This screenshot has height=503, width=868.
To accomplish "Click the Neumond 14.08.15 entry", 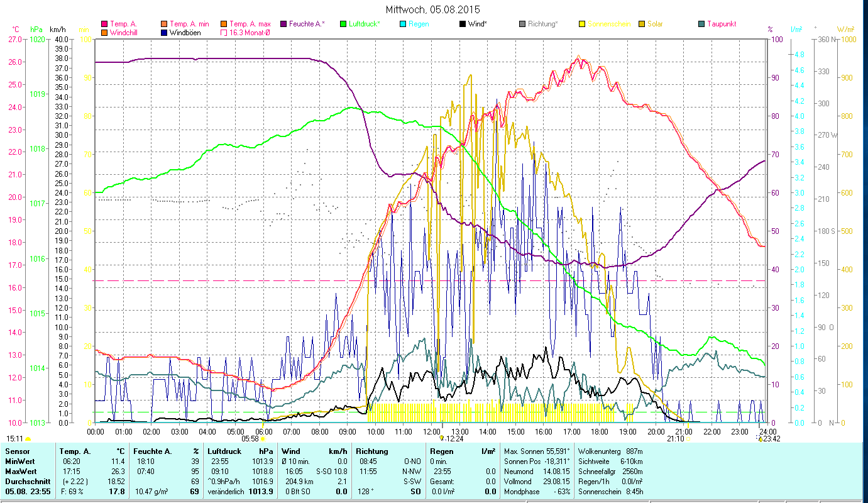I will click(537, 472).
